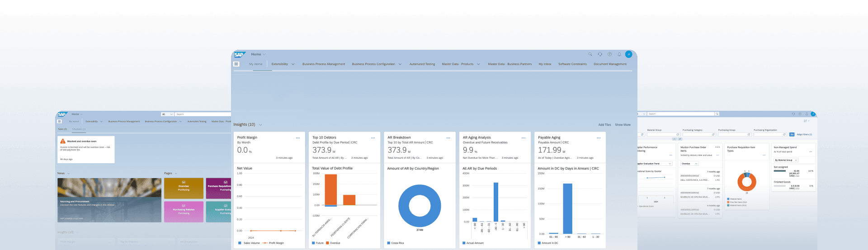Open the value help icon for Purchasing Group

(x=749, y=134)
